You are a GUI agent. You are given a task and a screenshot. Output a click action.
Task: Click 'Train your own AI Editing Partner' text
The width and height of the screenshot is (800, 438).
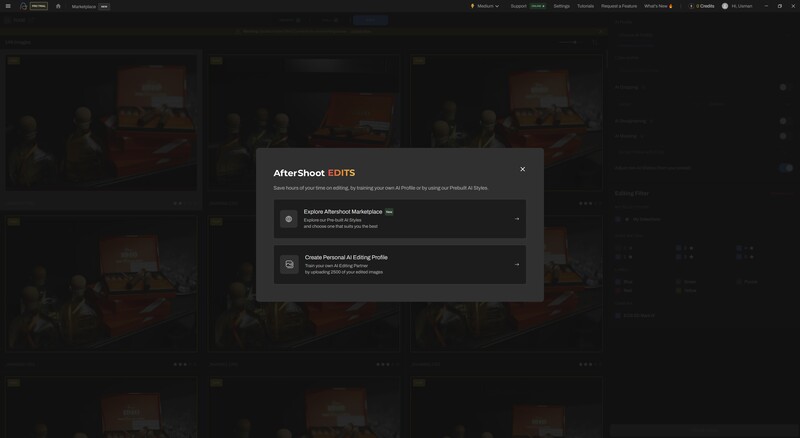point(336,266)
